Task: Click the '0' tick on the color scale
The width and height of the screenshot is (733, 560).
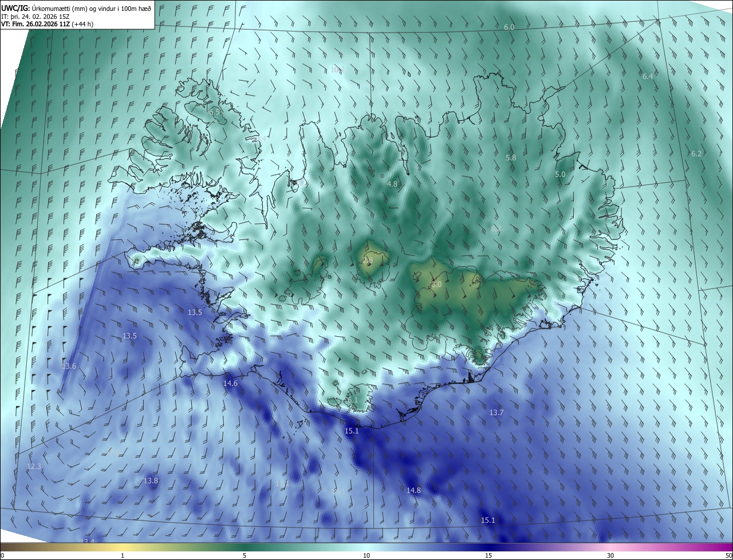Action: coord(2,555)
